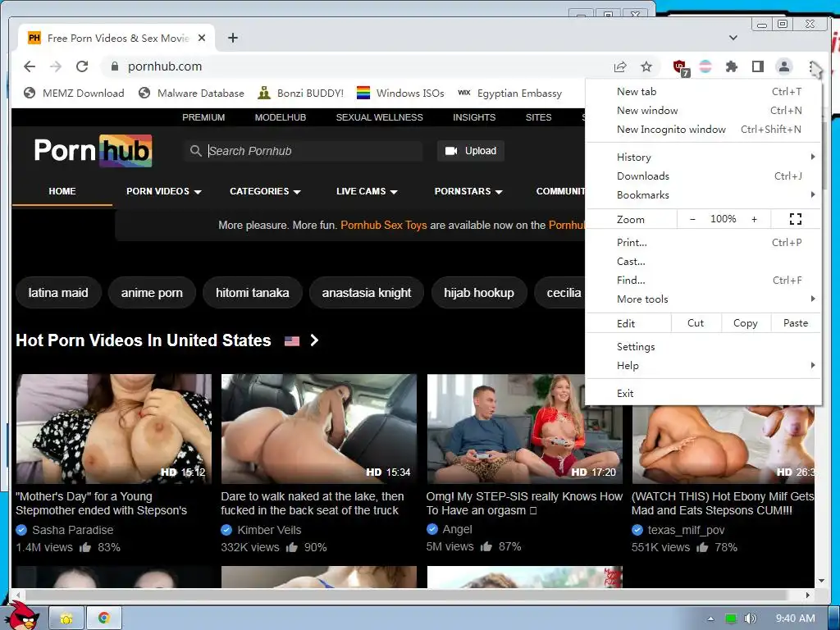Choose New Incognito window
840x630 pixels.
click(703, 129)
